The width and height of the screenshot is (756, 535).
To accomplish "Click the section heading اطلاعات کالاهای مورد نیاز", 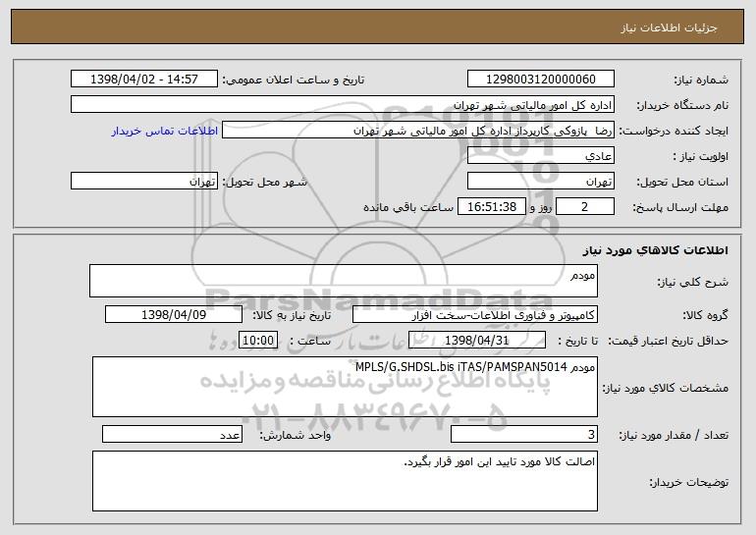I will (x=655, y=250).
